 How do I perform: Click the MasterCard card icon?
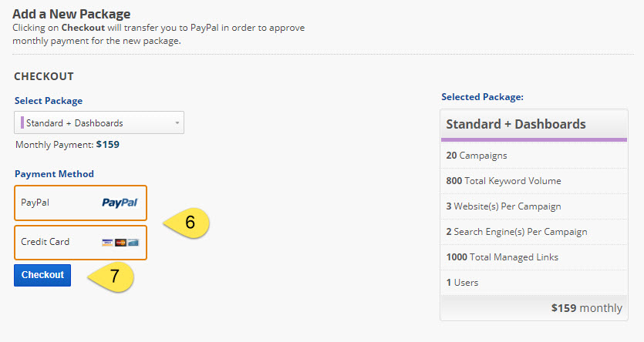pyautogui.click(x=120, y=242)
